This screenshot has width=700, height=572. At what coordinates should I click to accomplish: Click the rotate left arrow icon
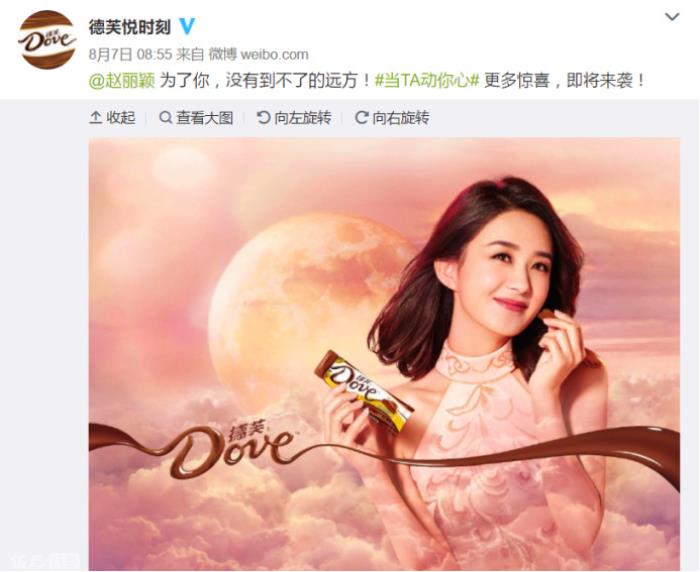(263, 118)
